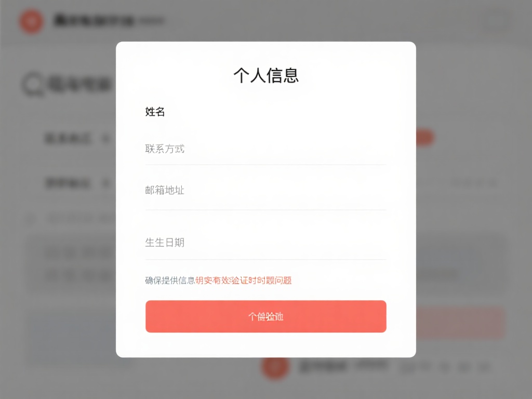Viewport: 532px width, 399px height.
Task: Select the 邮箱地址 input field
Action: (x=266, y=191)
